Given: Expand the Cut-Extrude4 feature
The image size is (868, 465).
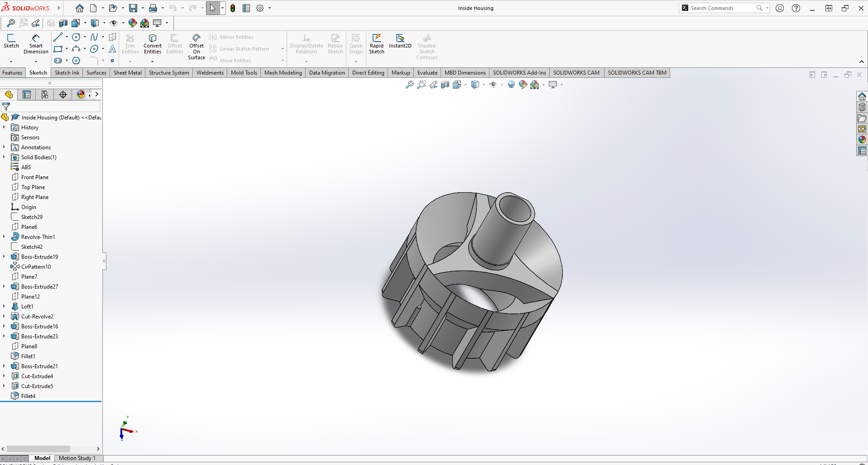Looking at the screenshot, I should tap(4, 376).
